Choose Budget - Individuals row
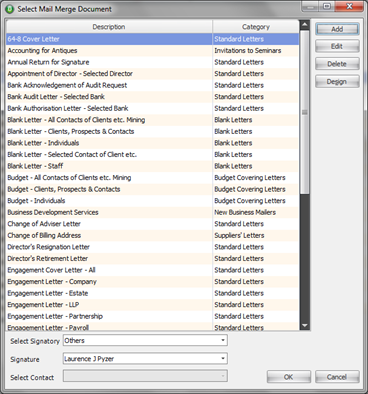Viewport: 368px width, 394px height. 152,201
